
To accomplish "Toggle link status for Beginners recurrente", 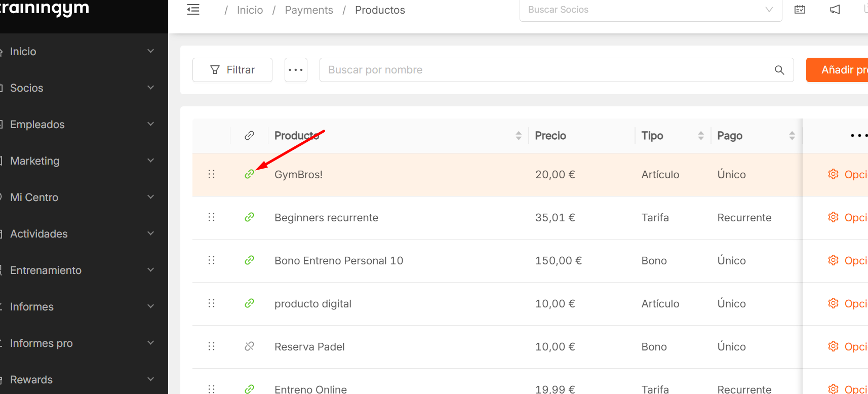I will (x=249, y=217).
